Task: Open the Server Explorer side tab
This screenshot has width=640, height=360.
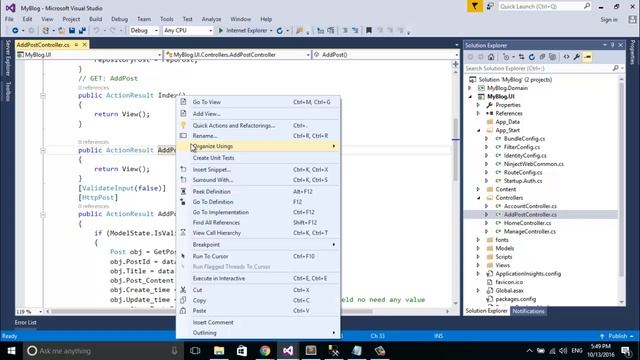Action: pos(8,58)
